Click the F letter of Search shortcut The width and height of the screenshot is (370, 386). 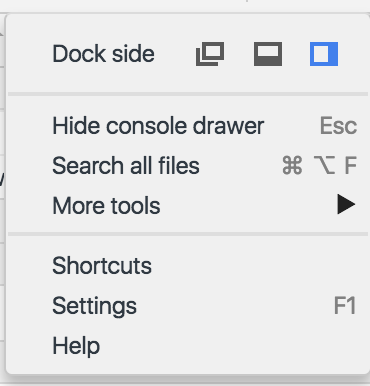[350, 166]
